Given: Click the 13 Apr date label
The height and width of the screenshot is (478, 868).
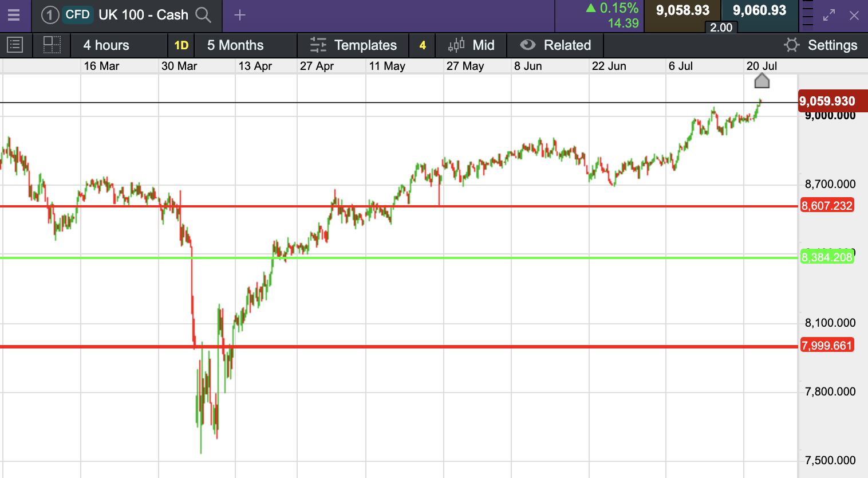Looking at the screenshot, I should click(255, 66).
